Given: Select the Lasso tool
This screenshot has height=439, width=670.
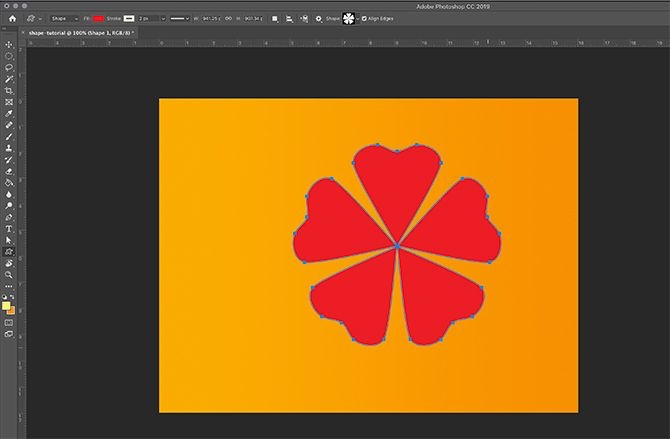Looking at the screenshot, I should click(9, 67).
